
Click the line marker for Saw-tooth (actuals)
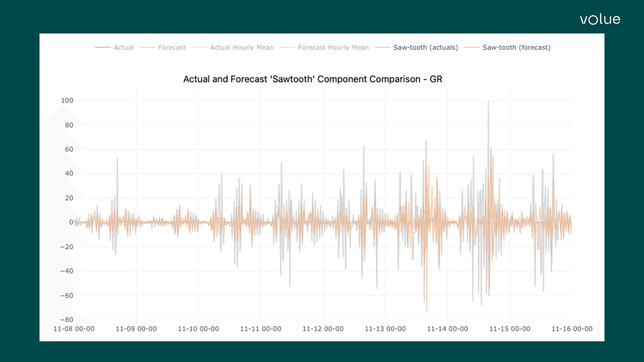pos(383,47)
